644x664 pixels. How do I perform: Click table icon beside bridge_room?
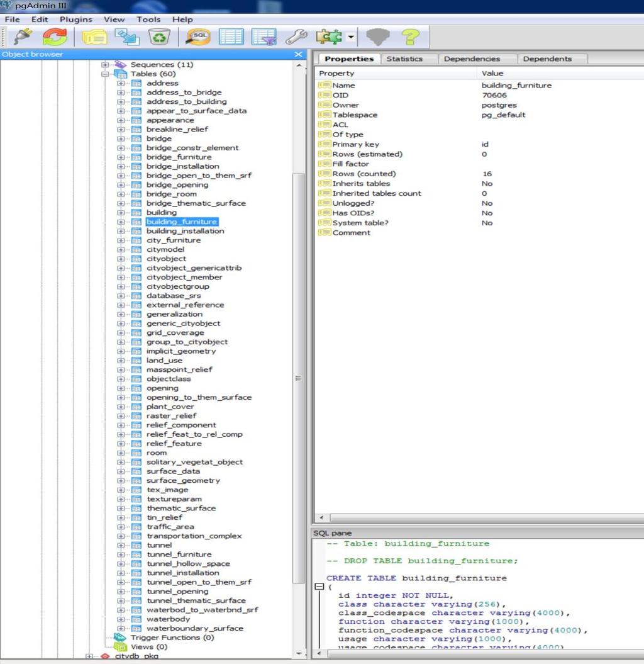point(136,194)
